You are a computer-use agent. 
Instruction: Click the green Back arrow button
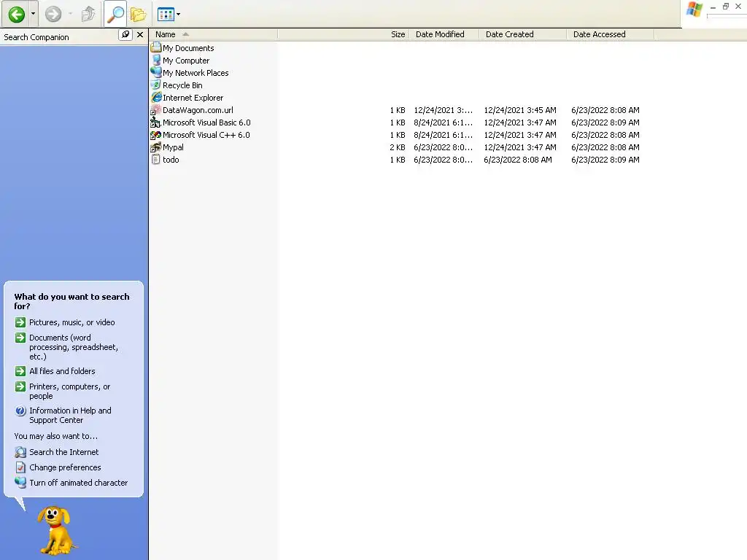coord(17,15)
